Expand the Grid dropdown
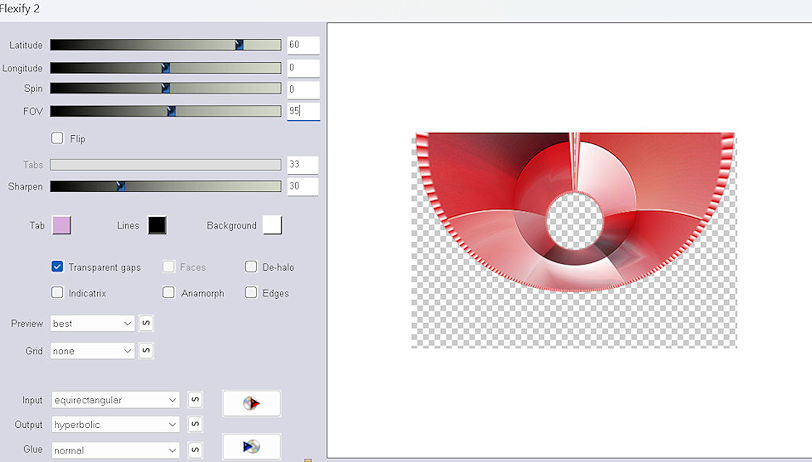 (93, 351)
